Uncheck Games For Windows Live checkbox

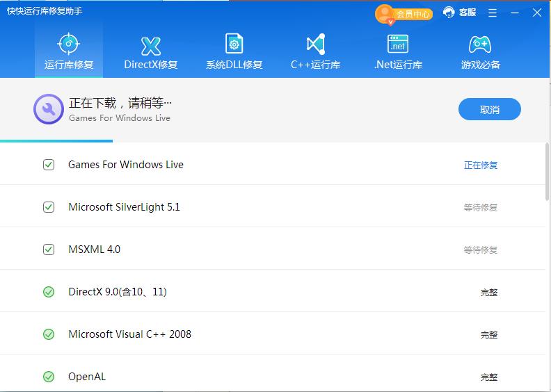pyautogui.click(x=49, y=165)
